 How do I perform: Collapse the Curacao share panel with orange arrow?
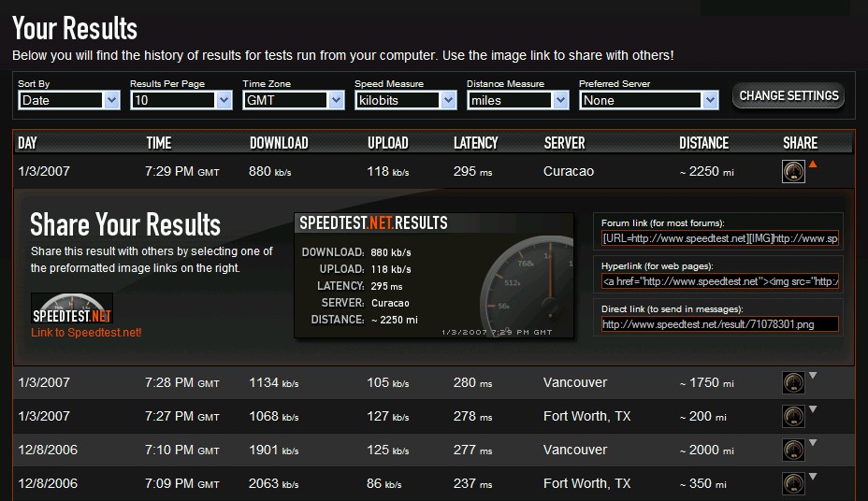click(x=813, y=164)
